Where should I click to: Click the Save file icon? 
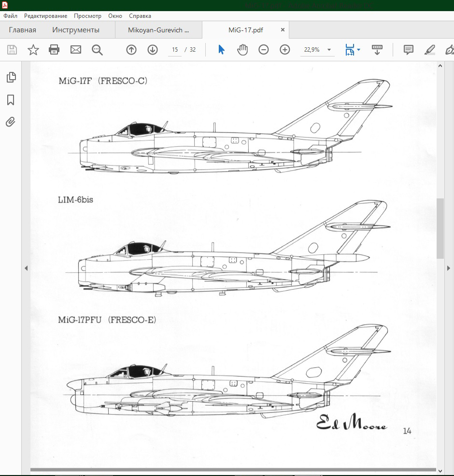tap(12, 50)
